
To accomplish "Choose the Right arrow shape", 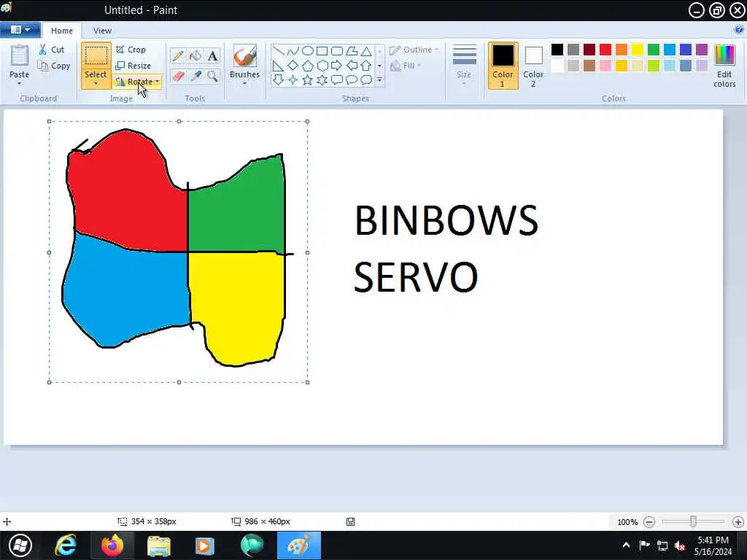I will [337, 66].
